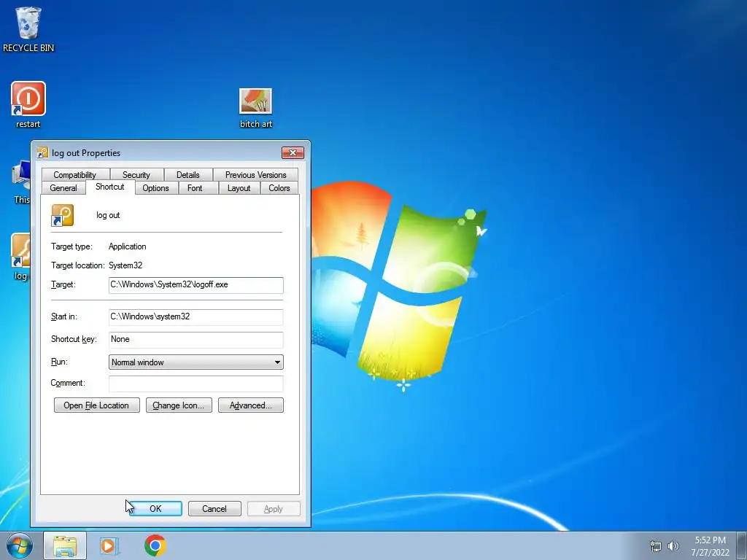Click the Target location value System32
Image resolution: width=747 pixels, height=560 pixels.
125,265
